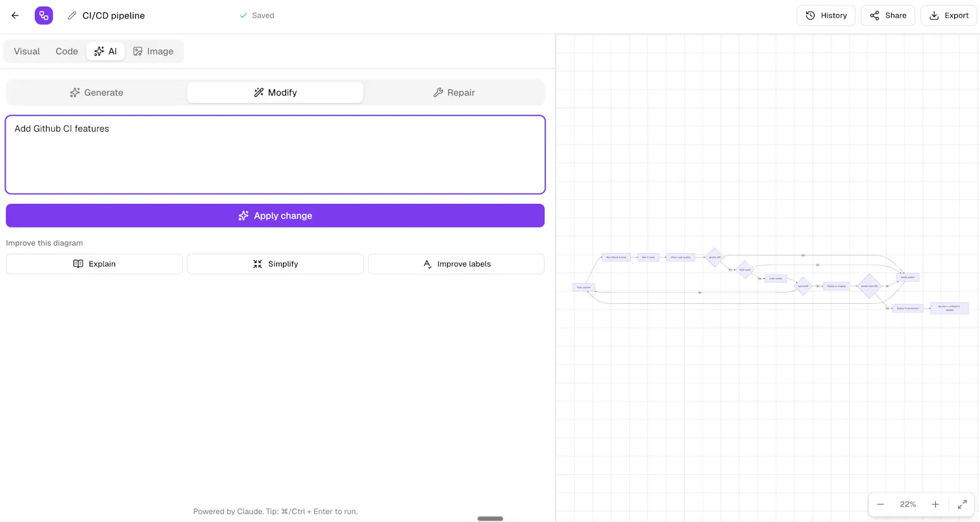Click the back arrow icon

coord(15,15)
